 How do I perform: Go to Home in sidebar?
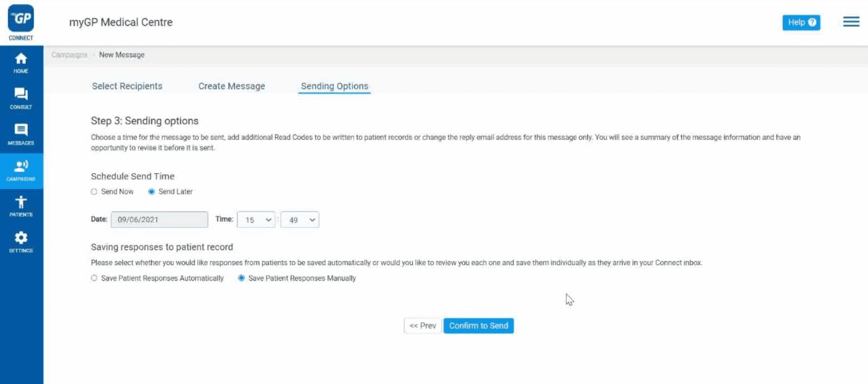(x=21, y=63)
